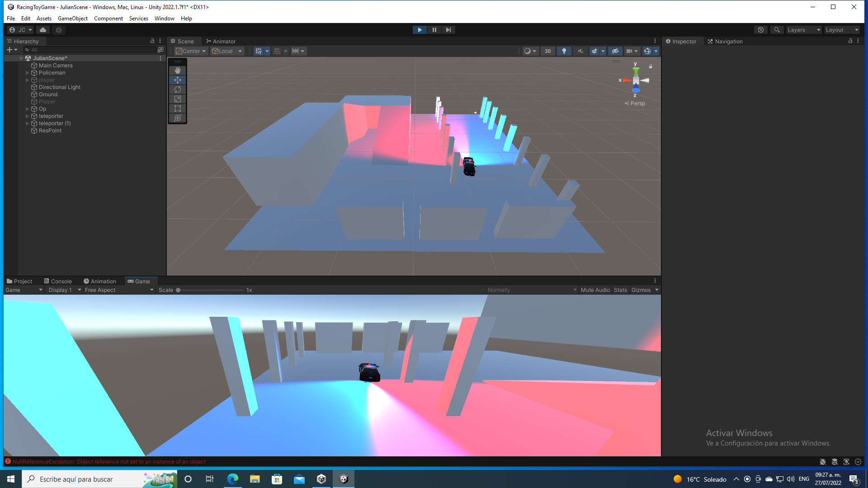Toggle orientation gizmo rotation lock
Viewport: 868px width, 488px height.
pyautogui.click(x=651, y=66)
